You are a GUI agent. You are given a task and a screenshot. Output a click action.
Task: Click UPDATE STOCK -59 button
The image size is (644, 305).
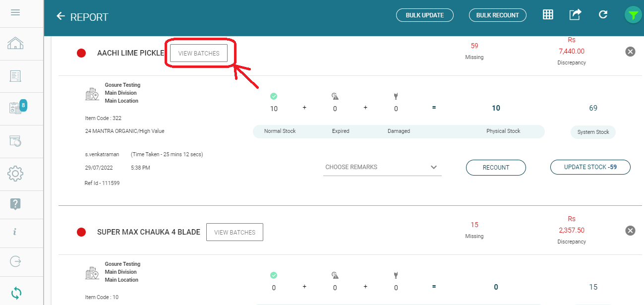(x=590, y=167)
